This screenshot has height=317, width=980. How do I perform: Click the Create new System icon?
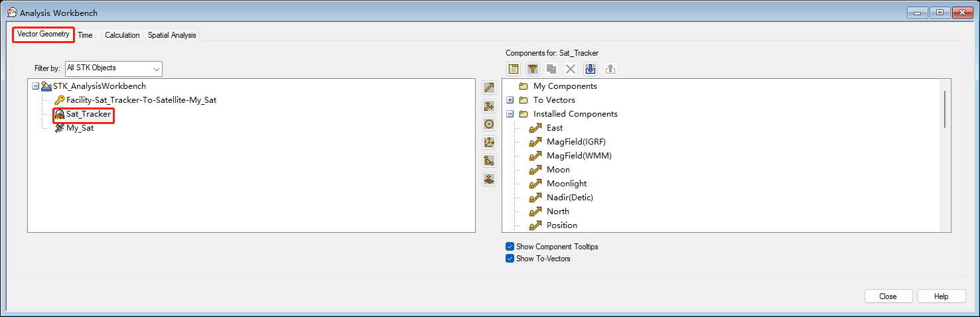[489, 143]
